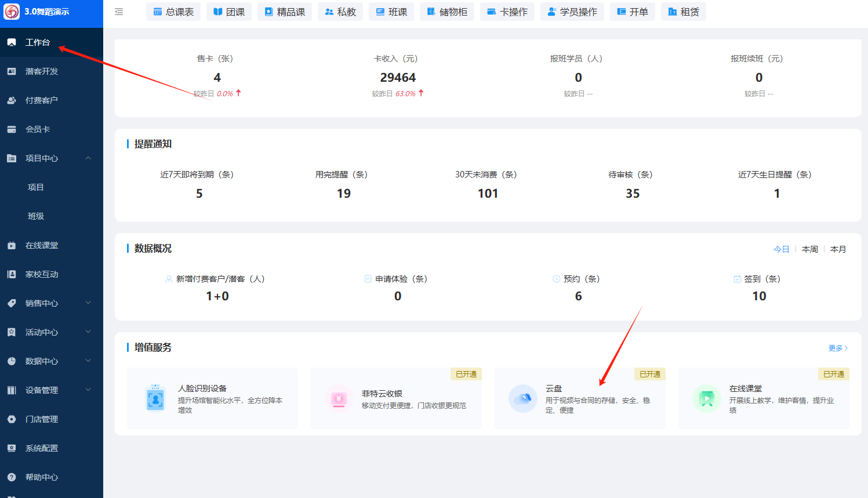
Task: Click the 会员卡 card icon in sidebar
Action: coord(12,129)
